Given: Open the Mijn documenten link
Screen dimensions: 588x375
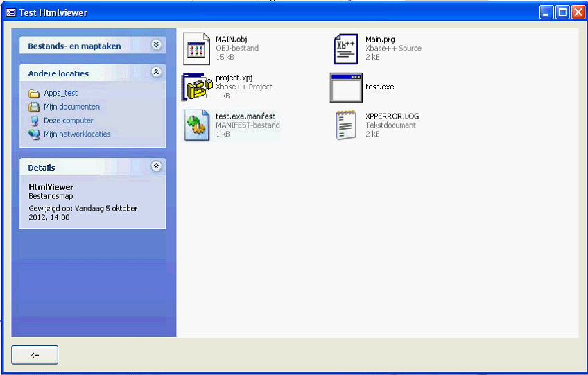Looking at the screenshot, I should click(x=71, y=107).
